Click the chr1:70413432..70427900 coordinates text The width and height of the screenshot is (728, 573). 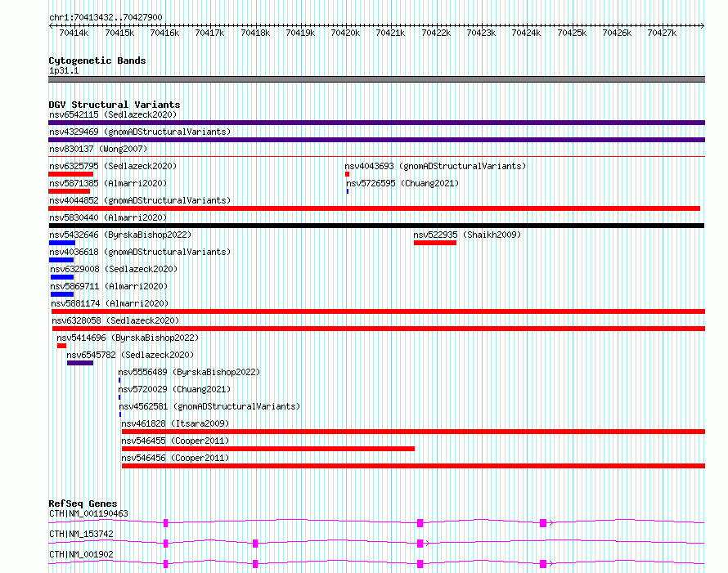[106, 17]
